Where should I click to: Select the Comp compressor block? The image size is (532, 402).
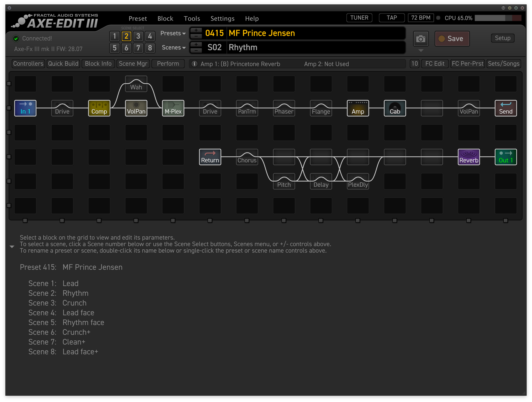(99, 108)
